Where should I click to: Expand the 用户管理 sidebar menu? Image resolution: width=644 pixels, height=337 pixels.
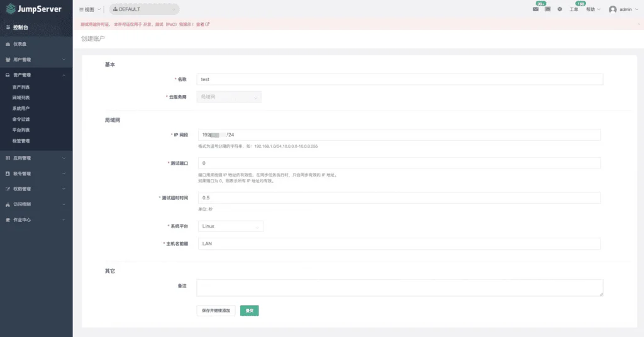pos(36,60)
